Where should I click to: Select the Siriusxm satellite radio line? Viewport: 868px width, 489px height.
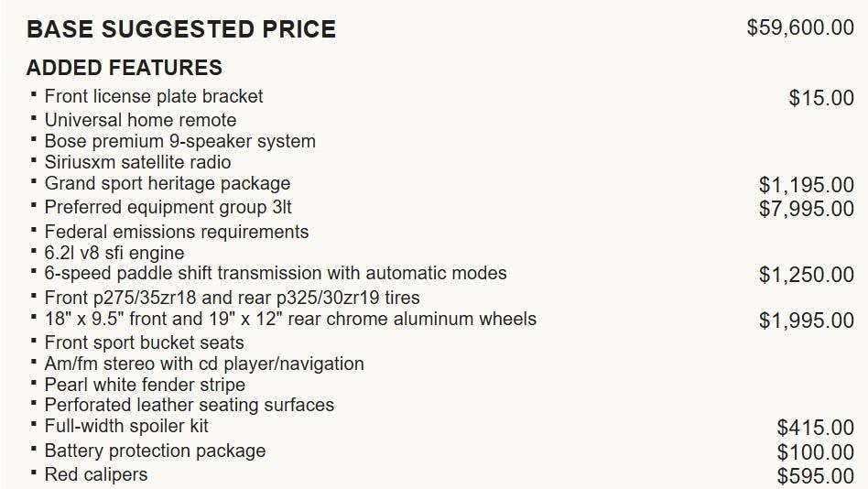pyautogui.click(x=137, y=162)
